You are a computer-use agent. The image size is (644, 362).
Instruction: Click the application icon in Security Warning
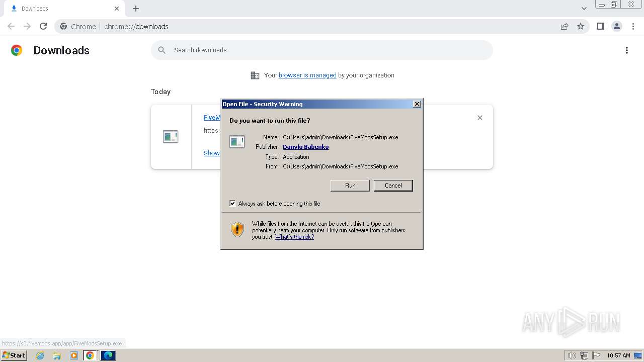[x=237, y=142]
